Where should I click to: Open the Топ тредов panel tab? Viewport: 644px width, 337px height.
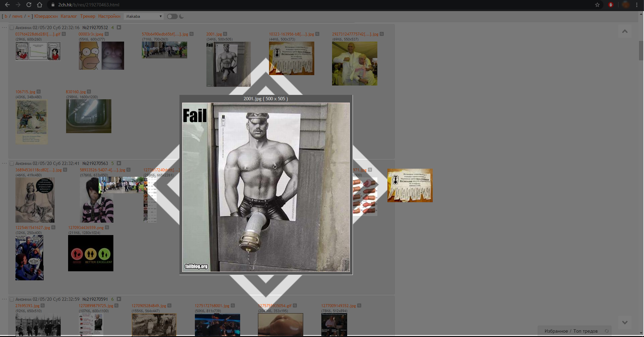coord(585,331)
